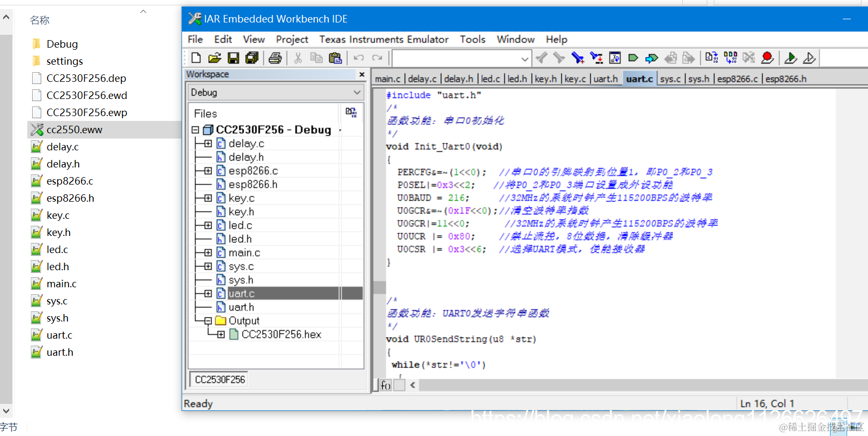
Task: Expand esp8266.c in the workspace tree
Action: coord(208,171)
